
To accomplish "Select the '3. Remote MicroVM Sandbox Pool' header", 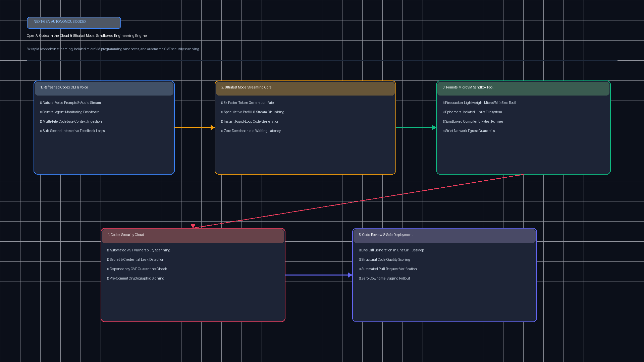I will 523,88.
